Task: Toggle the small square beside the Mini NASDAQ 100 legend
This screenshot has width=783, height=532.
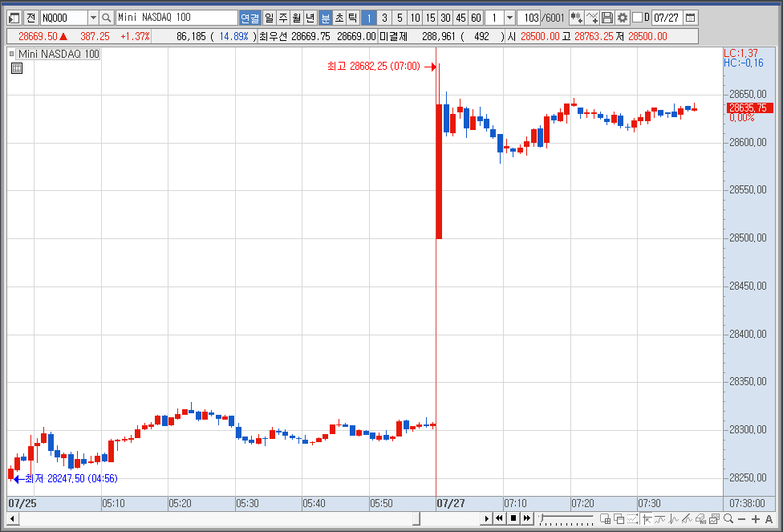Action: click(x=11, y=54)
